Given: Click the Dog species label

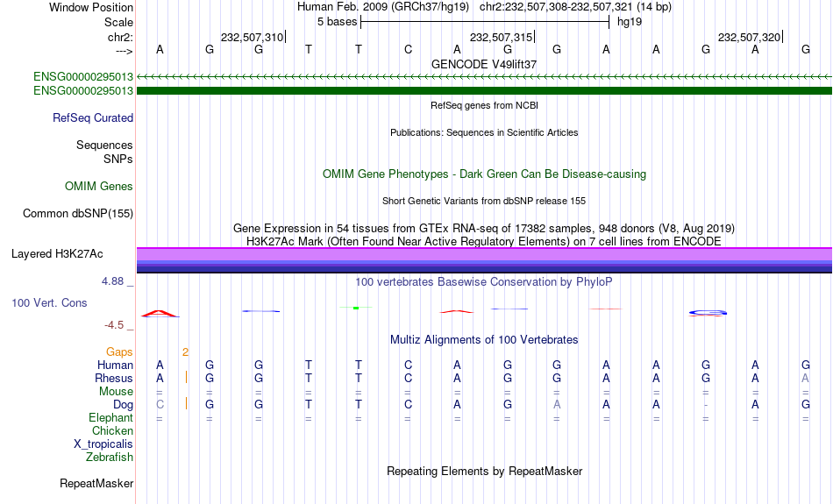Looking at the screenshot, I should tap(124, 405).
